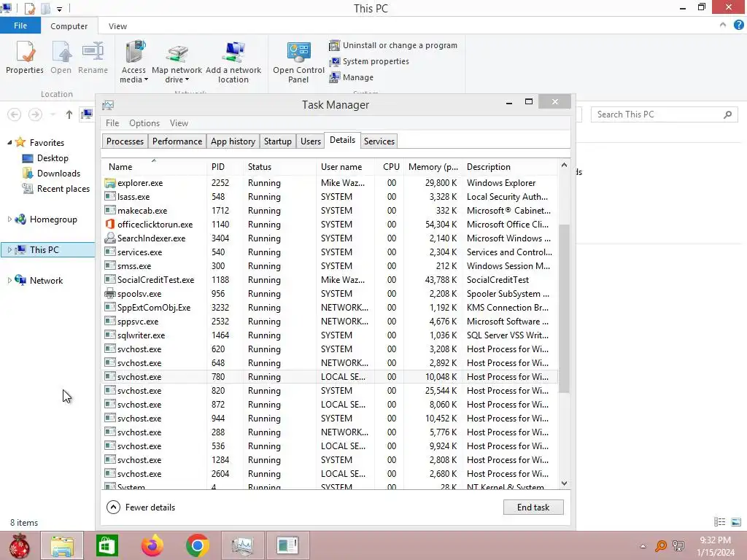747x560 pixels.
Task: Select the SocialCreditTest.exe process row
Action: (x=330, y=280)
